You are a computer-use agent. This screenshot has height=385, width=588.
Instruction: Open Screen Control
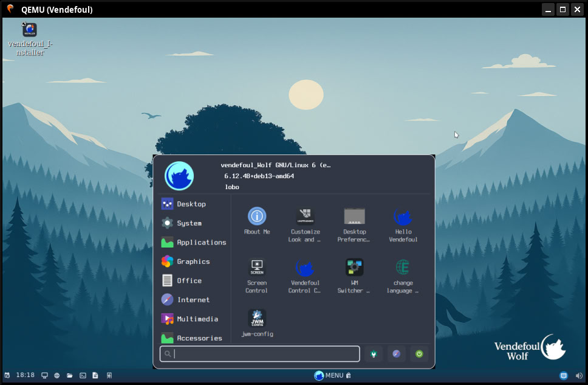257,276
